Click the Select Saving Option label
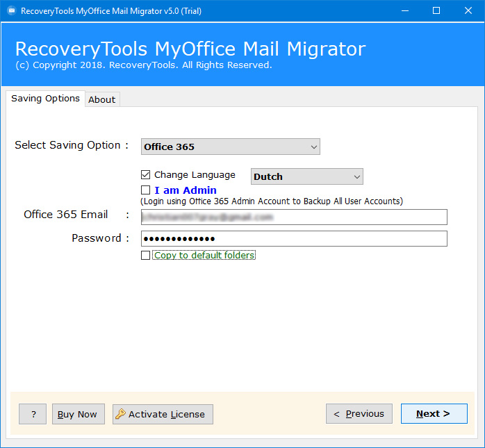This screenshot has width=485, height=448. pos(72,145)
